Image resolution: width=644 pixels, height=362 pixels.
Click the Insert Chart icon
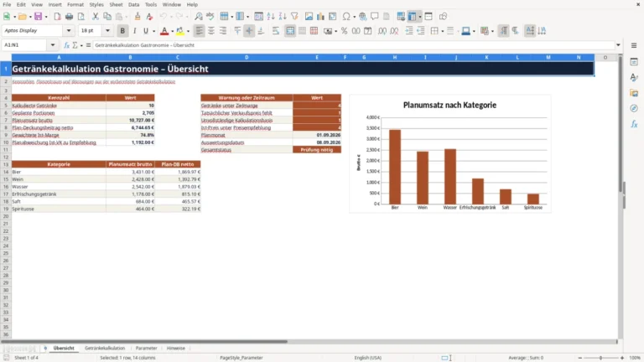321,17
